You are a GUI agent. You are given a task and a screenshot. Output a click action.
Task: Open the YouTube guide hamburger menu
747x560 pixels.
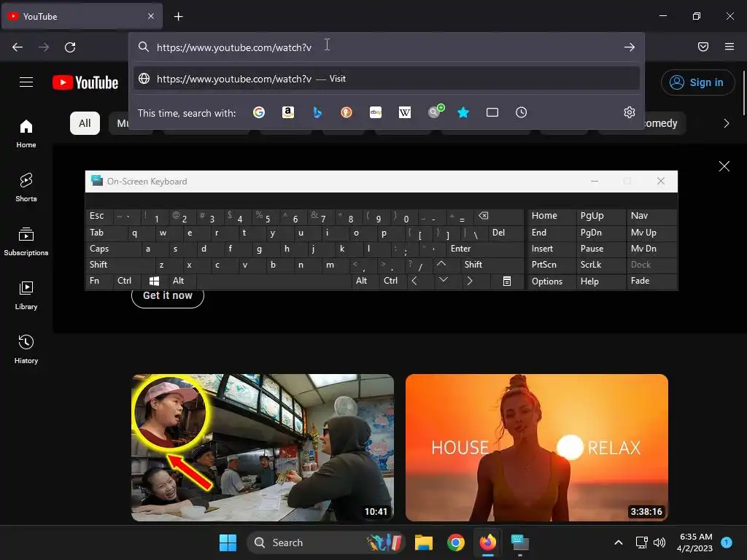point(26,82)
